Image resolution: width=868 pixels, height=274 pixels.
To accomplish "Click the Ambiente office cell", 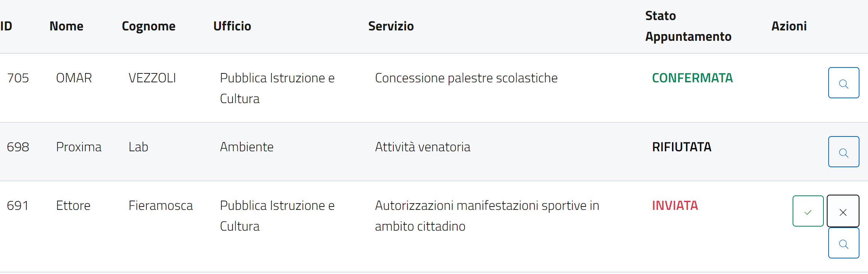I will (x=247, y=147).
